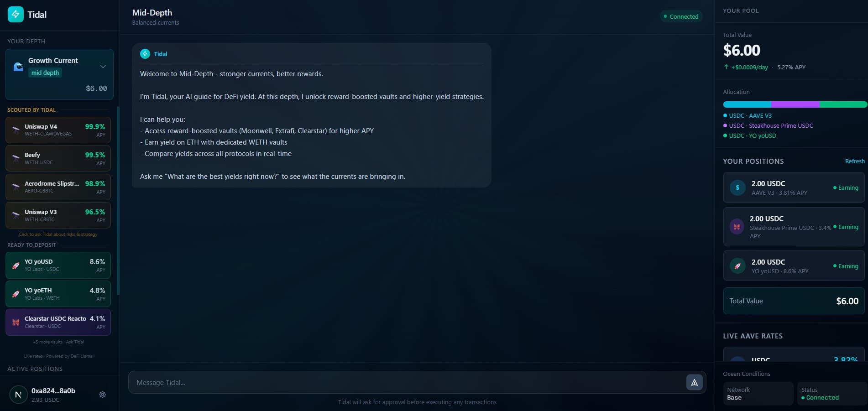Click the Connected status badge
The image size is (868, 411).
coord(681,16)
